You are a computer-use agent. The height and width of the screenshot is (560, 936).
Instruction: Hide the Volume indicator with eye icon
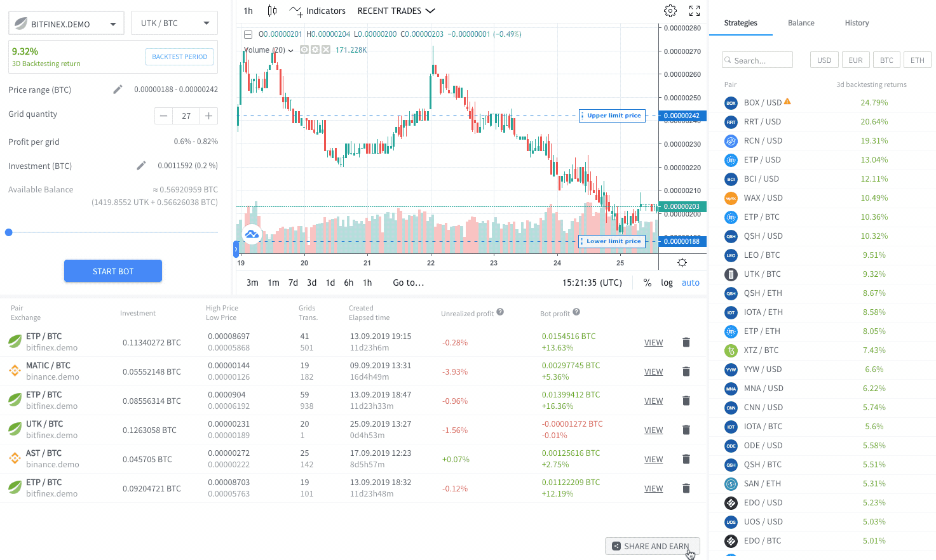(304, 50)
